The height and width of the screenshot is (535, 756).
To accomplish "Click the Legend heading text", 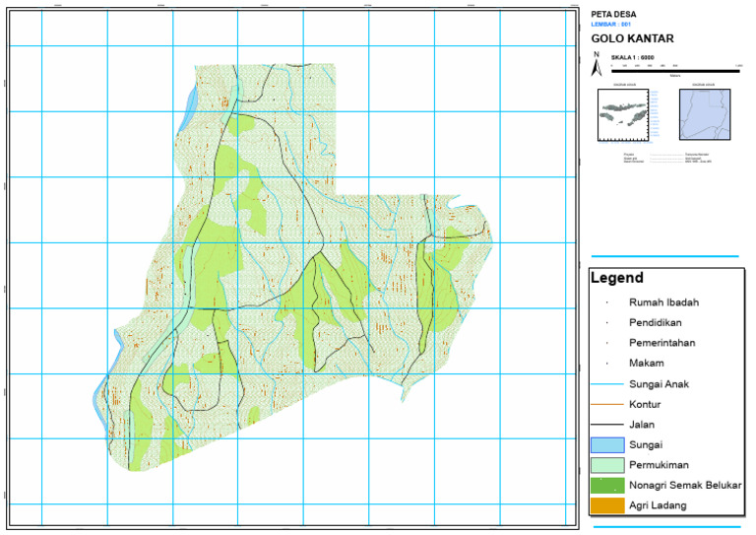I will (618, 279).
